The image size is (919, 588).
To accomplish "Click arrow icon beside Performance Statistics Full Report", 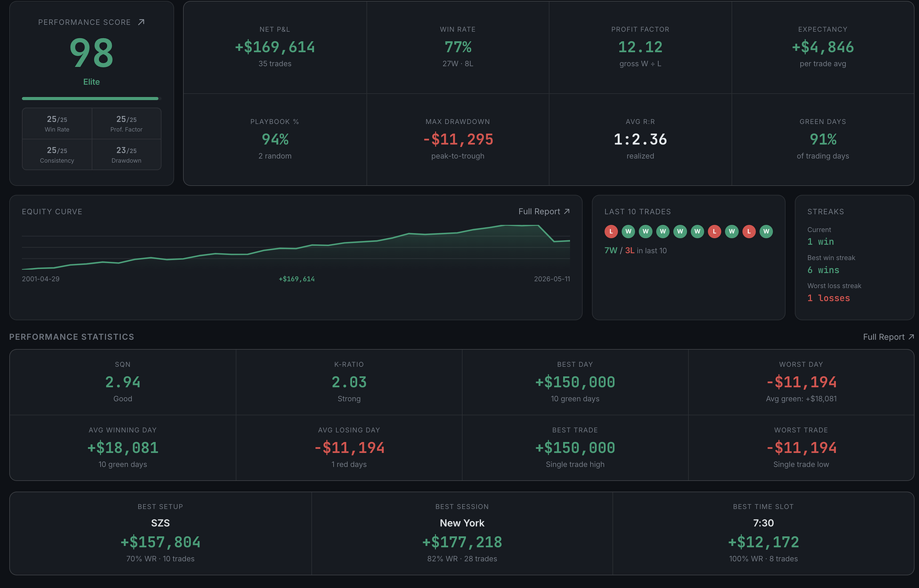I will 911,337.
